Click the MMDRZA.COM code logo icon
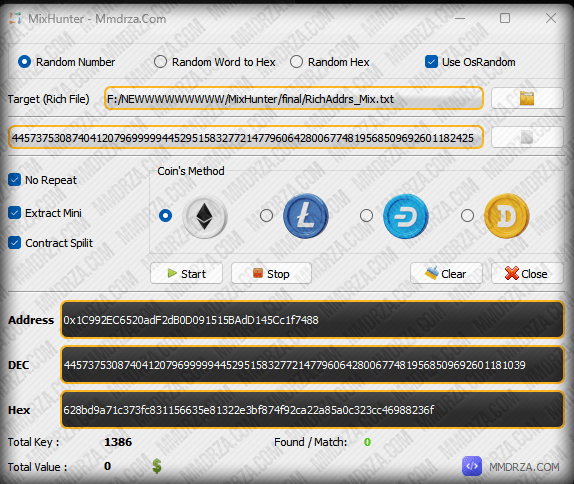Image resolution: width=574 pixels, height=484 pixels. point(472,466)
